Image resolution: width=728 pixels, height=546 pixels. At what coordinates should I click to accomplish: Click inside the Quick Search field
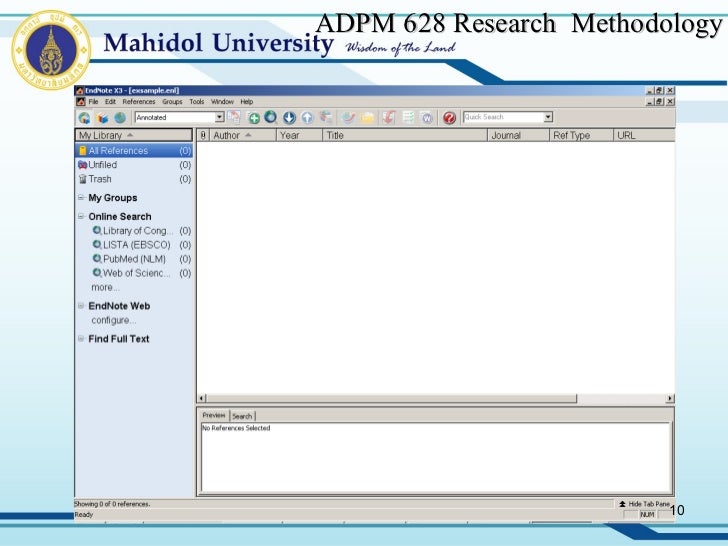pyautogui.click(x=503, y=117)
